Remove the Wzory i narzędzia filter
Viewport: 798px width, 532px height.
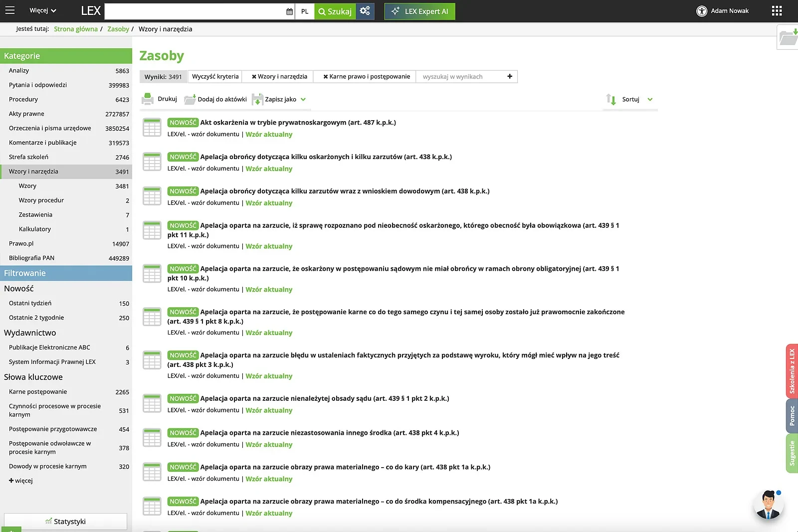[x=254, y=77]
